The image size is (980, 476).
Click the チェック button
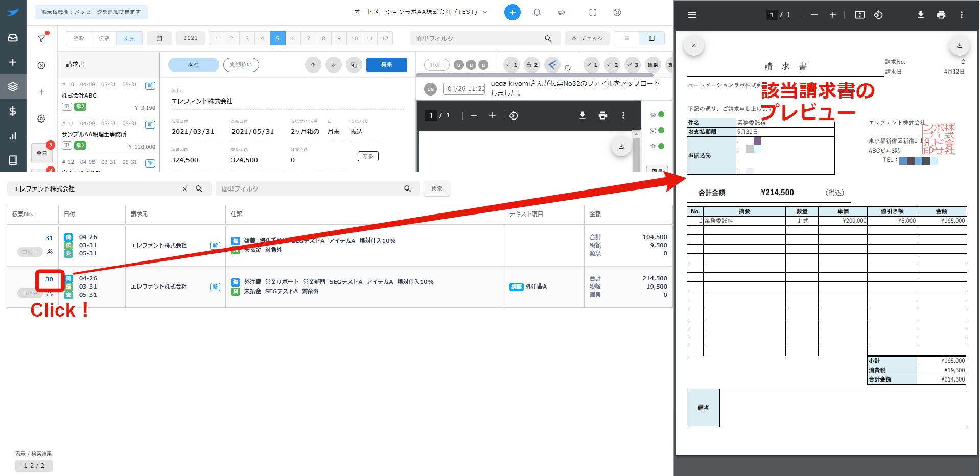pyautogui.click(x=587, y=38)
